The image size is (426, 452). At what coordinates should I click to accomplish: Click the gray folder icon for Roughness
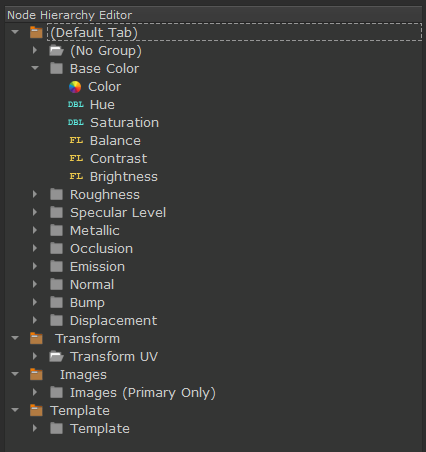click(56, 195)
